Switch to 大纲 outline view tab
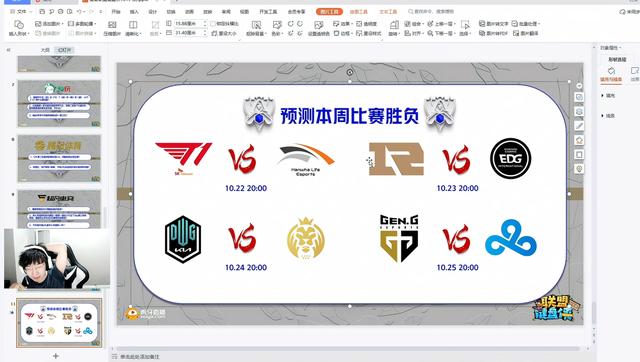 45,50
